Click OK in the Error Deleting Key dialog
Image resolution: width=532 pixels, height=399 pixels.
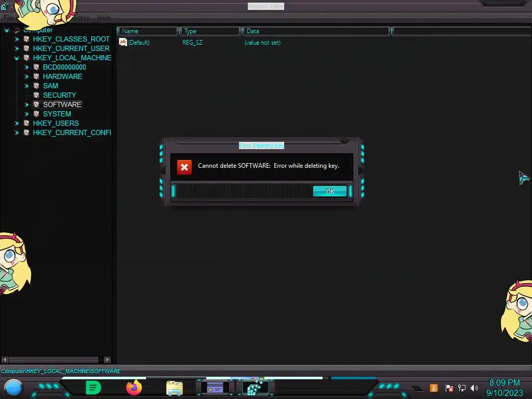(330, 191)
